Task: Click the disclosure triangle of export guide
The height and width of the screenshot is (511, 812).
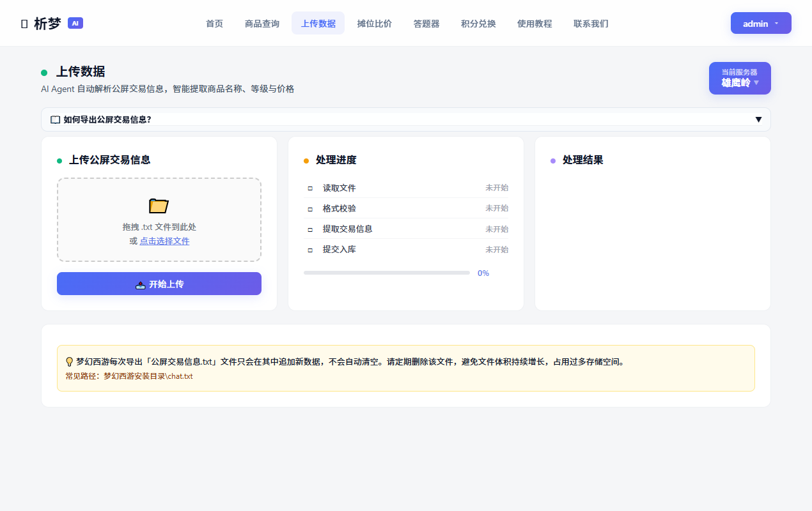Action: coord(758,119)
